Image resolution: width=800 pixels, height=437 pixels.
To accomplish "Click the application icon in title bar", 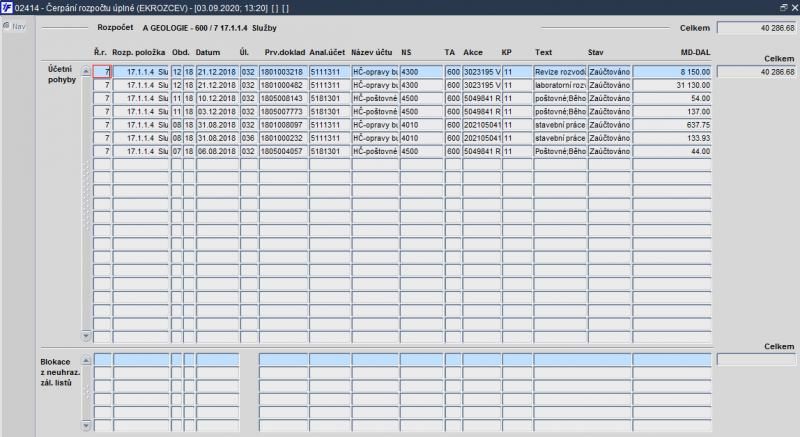I will tap(6, 7).
